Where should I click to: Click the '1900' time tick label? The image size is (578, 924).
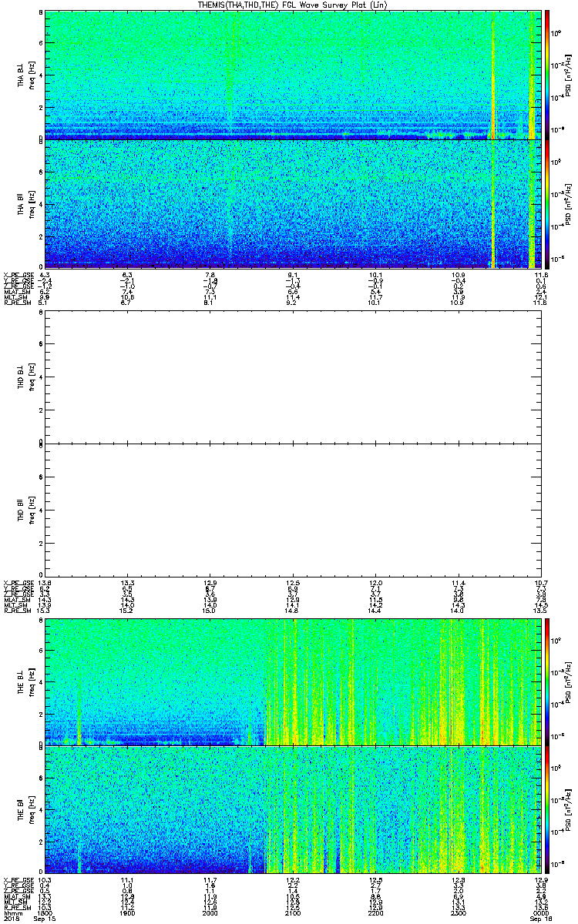click(128, 913)
